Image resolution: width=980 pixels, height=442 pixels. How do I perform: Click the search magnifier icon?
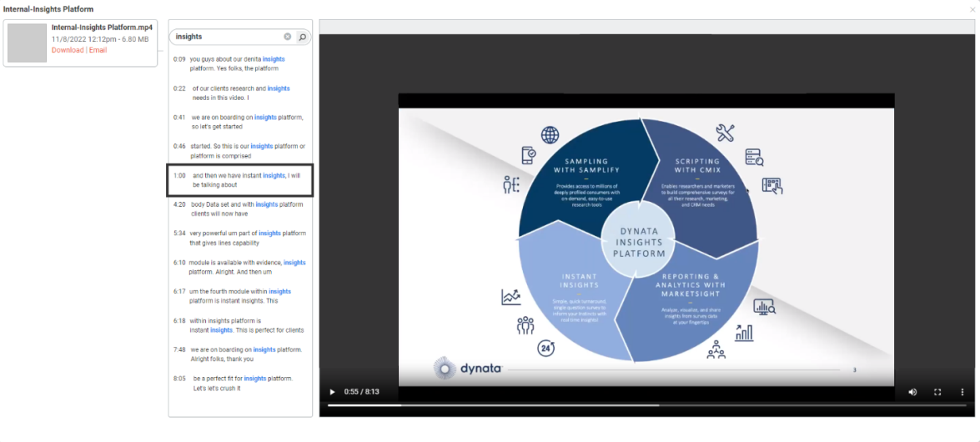(303, 37)
